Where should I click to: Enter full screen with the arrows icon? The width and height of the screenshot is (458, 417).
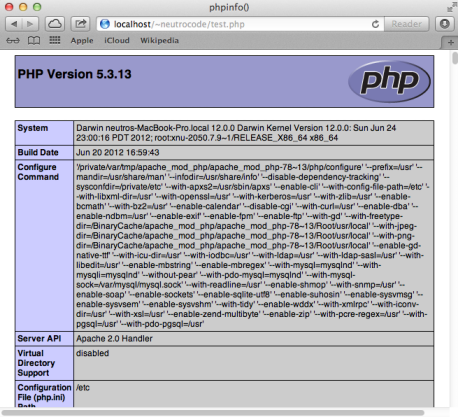pos(452,7)
